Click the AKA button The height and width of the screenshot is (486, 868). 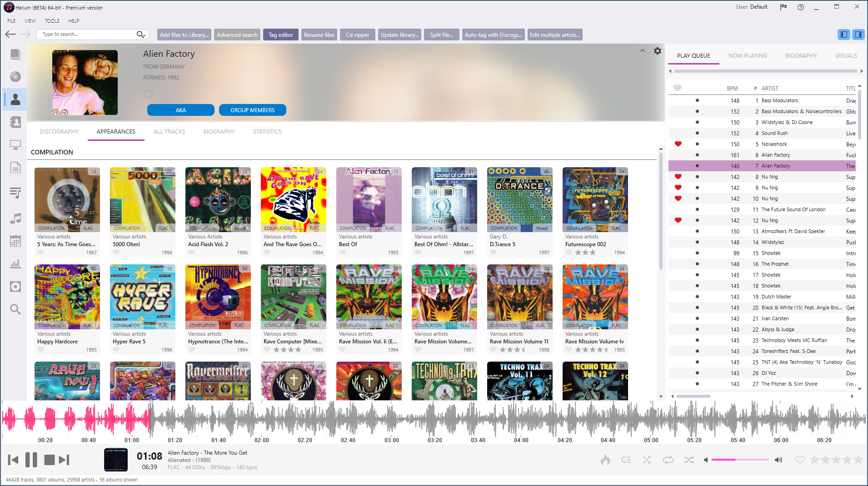[x=181, y=110]
